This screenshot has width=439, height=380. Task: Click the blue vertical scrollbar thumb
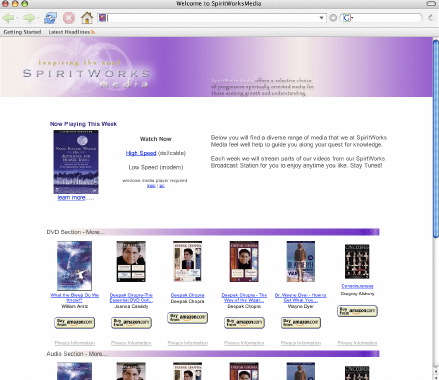click(x=436, y=138)
